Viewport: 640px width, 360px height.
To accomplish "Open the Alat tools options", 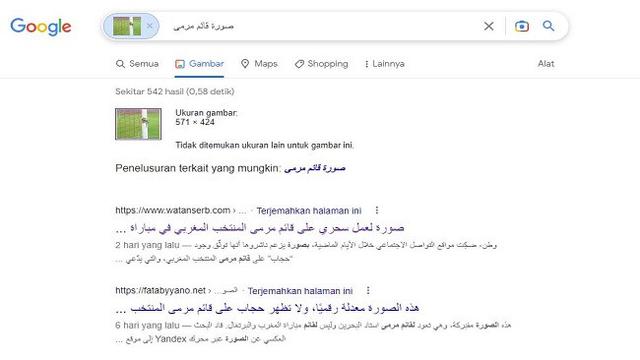I will tap(546, 64).
